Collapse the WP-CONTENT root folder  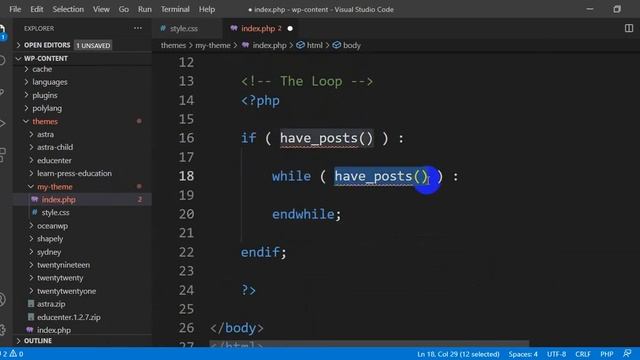coord(46,58)
